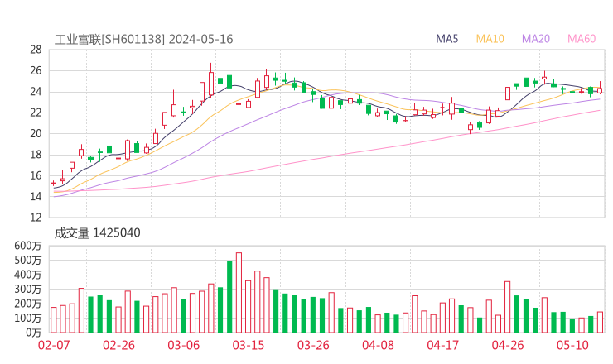Viewport: 613px width, 364px height.
Task: Click the 300万 volume axis label
Action: pyautogui.click(x=28, y=290)
